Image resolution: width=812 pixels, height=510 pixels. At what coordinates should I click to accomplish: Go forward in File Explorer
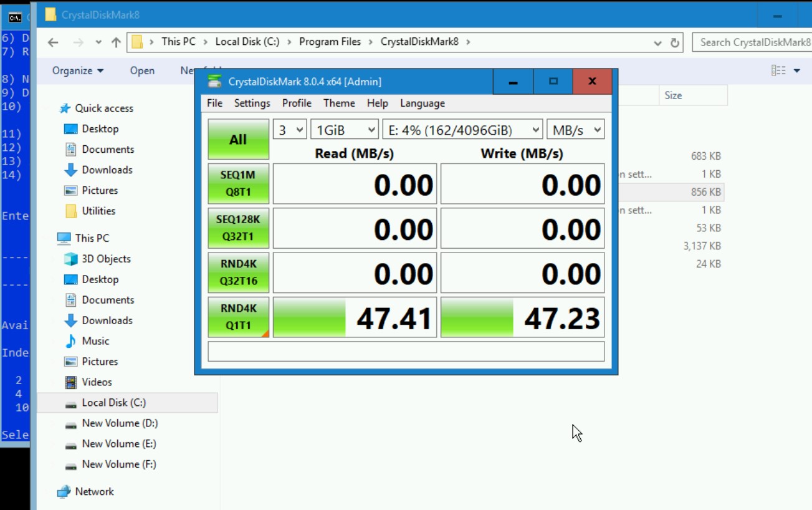click(78, 42)
